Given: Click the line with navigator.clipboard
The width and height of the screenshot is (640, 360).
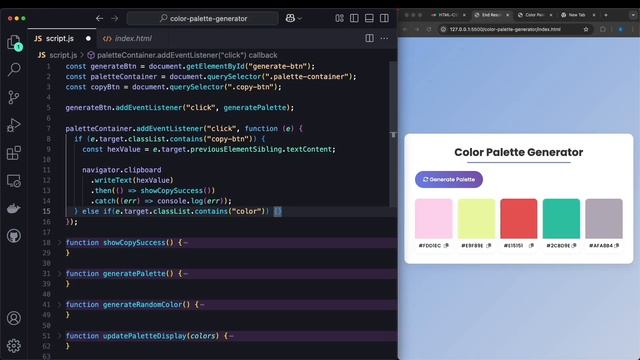Looking at the screenshot, I should 122,170.
